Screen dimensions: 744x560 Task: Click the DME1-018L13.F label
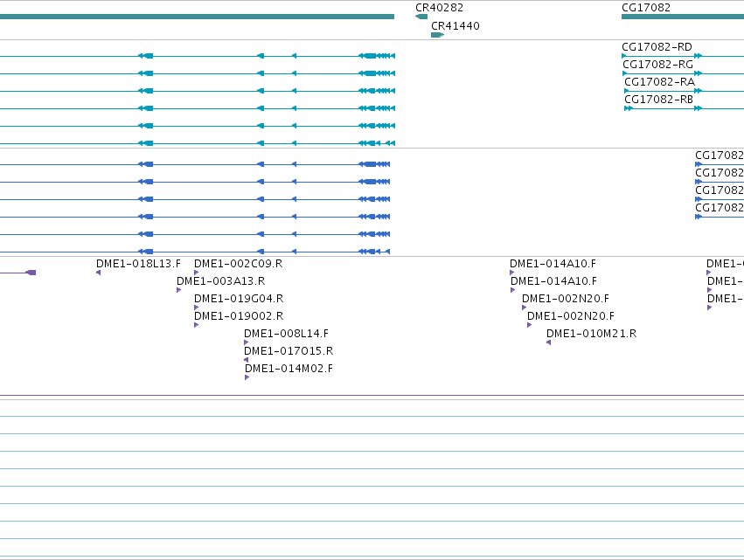(x=138, y=264)
